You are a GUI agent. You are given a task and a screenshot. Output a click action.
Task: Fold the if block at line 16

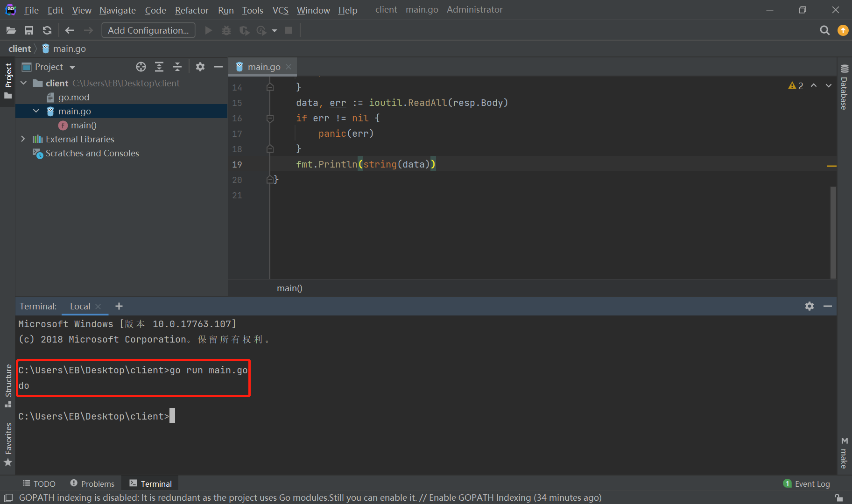pyautogui.click(x=270, y=119)
